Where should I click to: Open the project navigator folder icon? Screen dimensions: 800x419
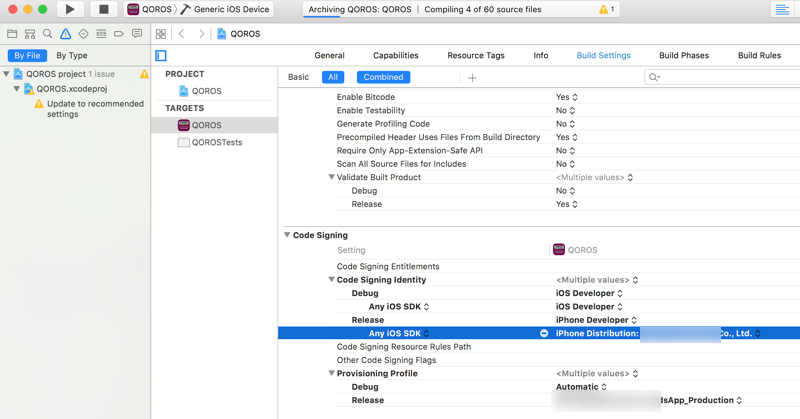(x=12, y=34)
